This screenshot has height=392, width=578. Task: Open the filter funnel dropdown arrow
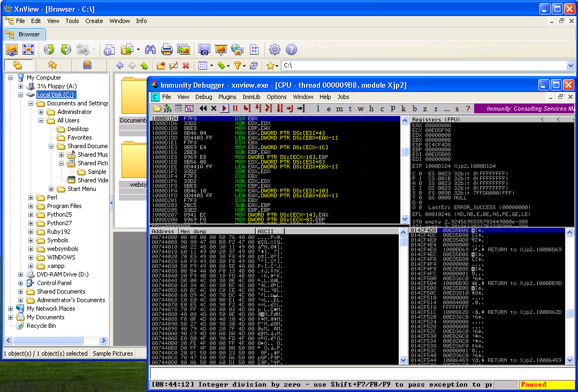pos(244,66)
